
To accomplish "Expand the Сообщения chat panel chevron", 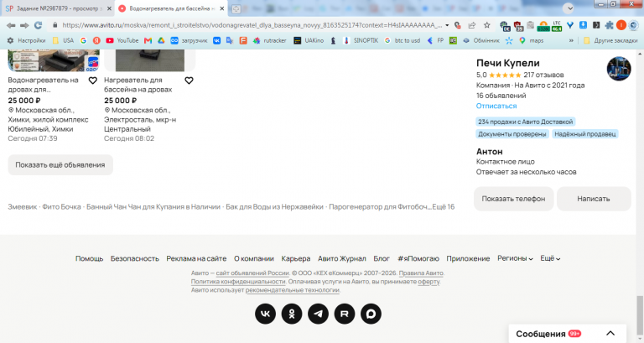I will pyautogui.click(x=610, y=334).
